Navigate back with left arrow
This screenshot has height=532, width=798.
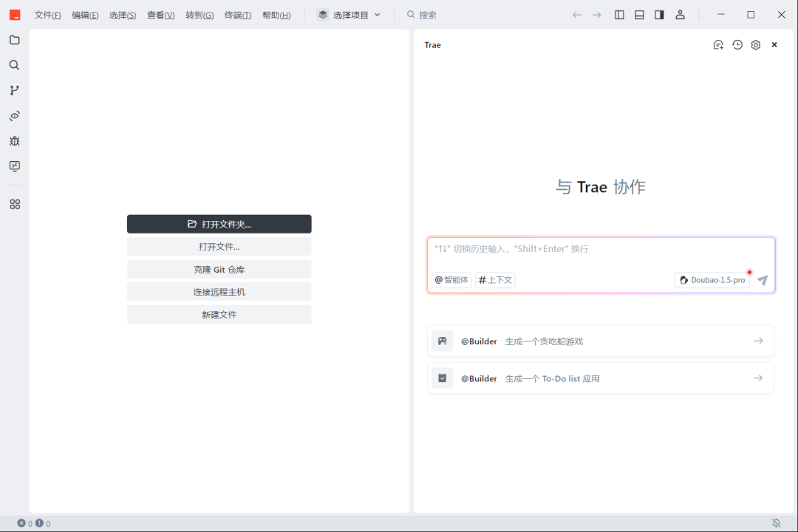click(x=576, y=15)
